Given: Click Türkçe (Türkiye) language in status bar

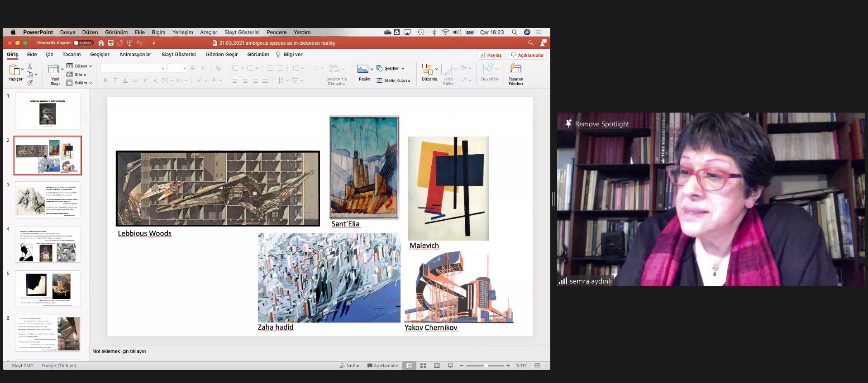Looking at the screenshot, I should (59, 365).
